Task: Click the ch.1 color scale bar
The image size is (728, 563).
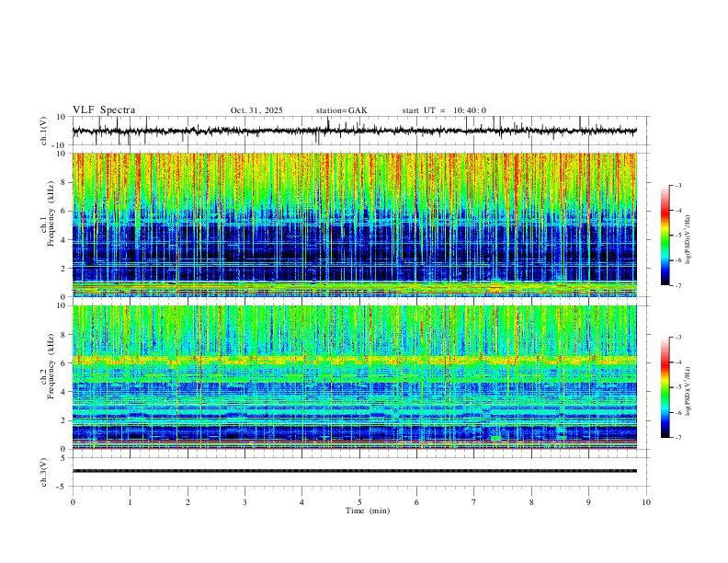Action: [x=665, y=236]
